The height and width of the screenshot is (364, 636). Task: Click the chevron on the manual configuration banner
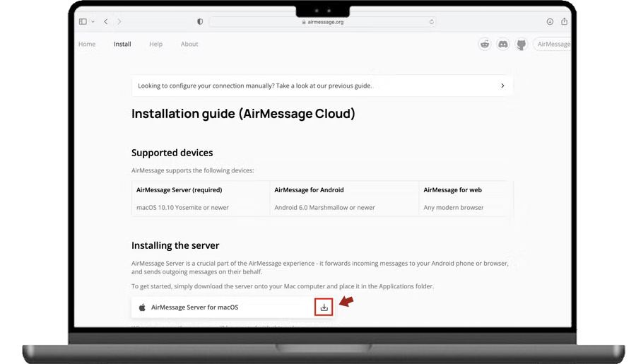(502, 86)
